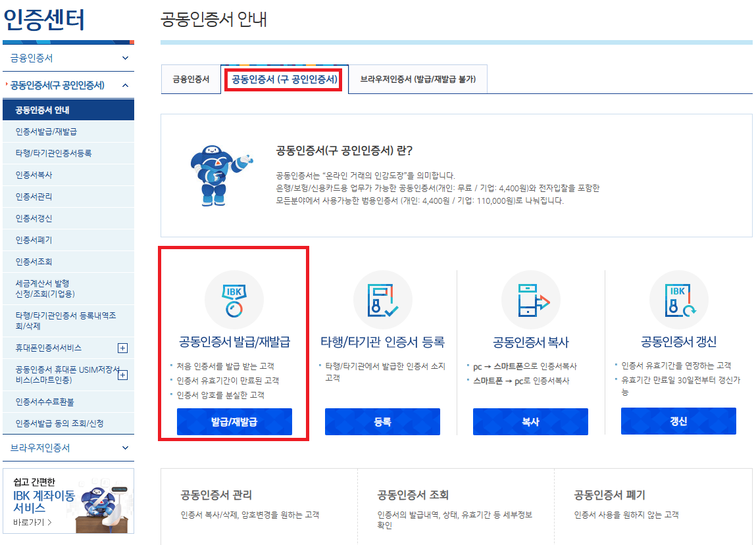Click the 발급/재발급 blue button
Viewport: 756px width, 545px height.
coord(234,421)
